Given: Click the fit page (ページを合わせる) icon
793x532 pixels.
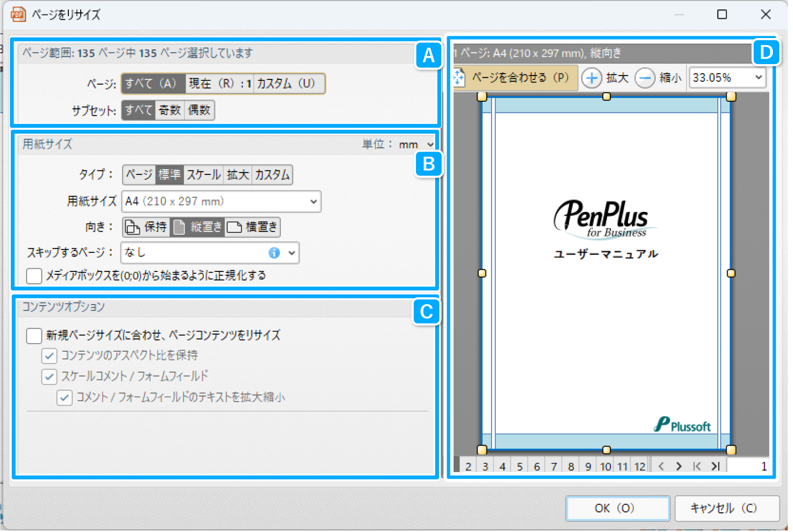Looking at the screenshot, I should click(x=459, y=78).
